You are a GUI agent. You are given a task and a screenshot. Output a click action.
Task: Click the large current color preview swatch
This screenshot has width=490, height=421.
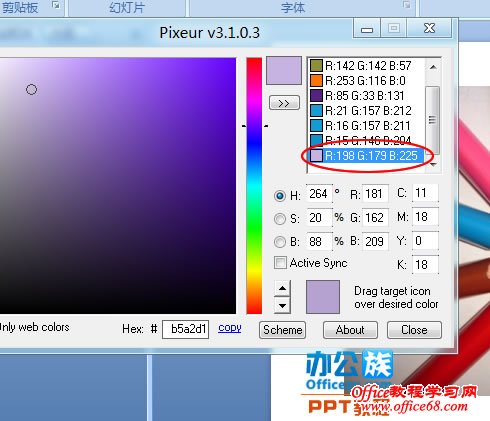(284, 70)
